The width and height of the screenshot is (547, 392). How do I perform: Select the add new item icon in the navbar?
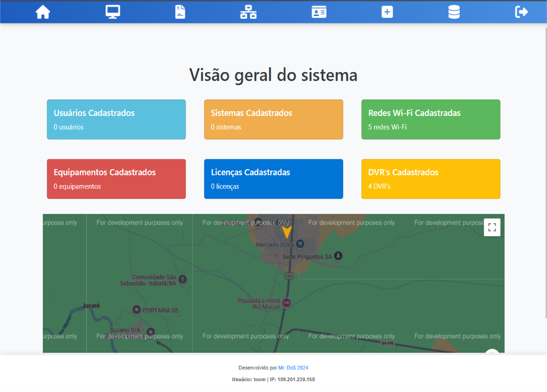pos(387,12)
